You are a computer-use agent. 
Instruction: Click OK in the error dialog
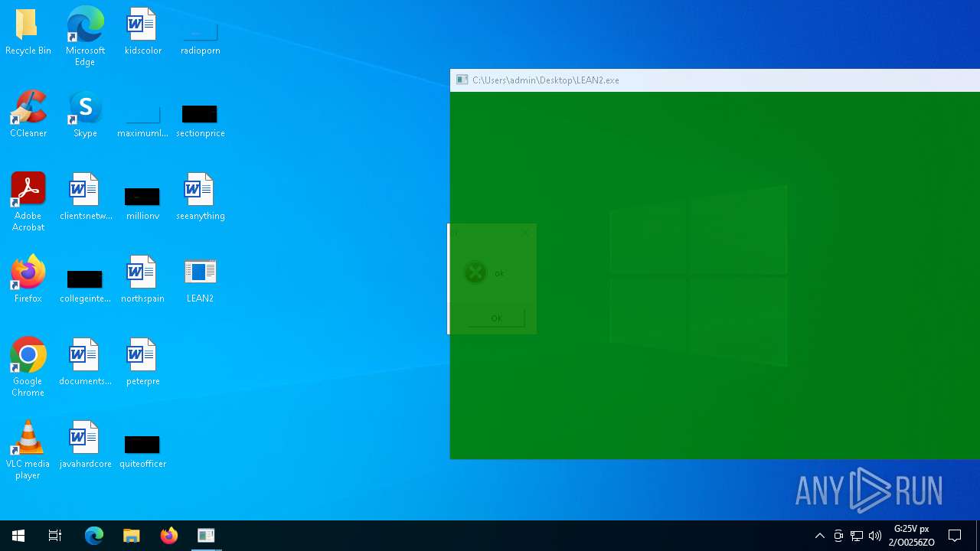[496, 318]
